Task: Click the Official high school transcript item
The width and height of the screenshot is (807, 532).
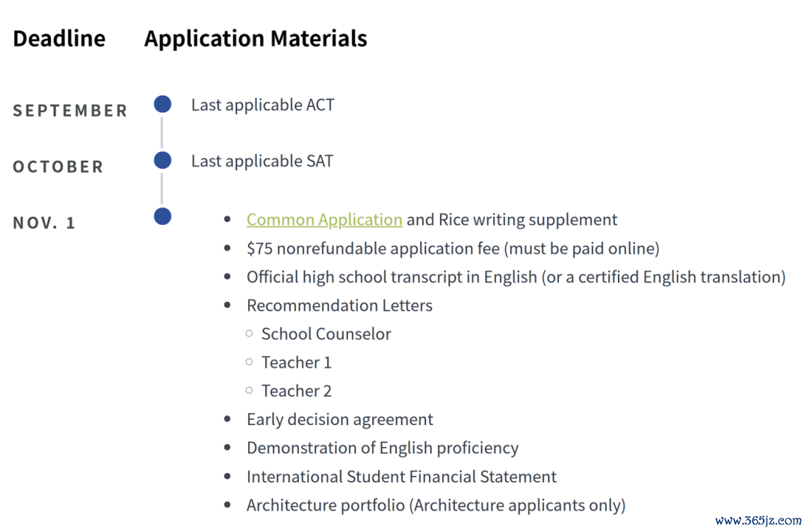Action: coord(516,277)
